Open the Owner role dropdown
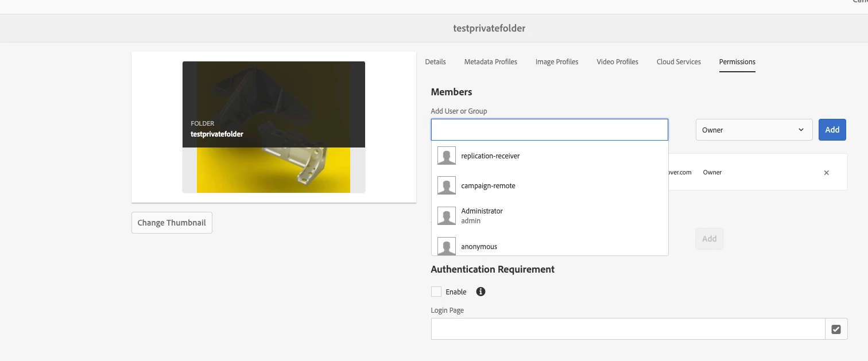Viewport: 868px width, 361px height. point(754,130)
